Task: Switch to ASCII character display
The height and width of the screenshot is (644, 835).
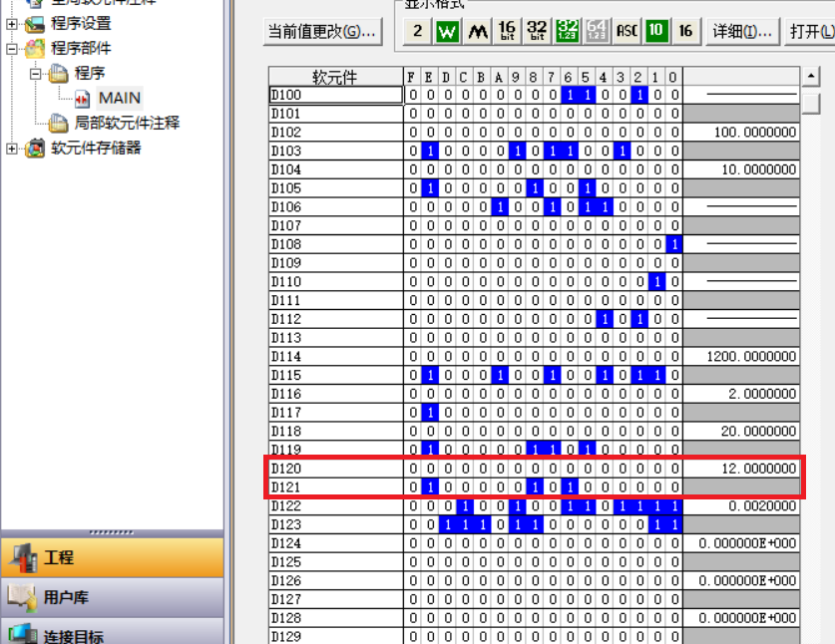Action: (626, 31)
